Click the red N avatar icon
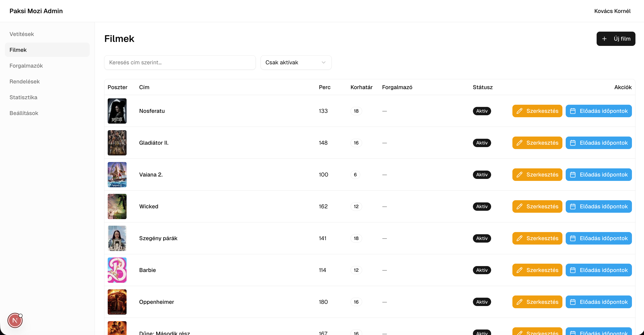644x335 pixels. (15, 321)
